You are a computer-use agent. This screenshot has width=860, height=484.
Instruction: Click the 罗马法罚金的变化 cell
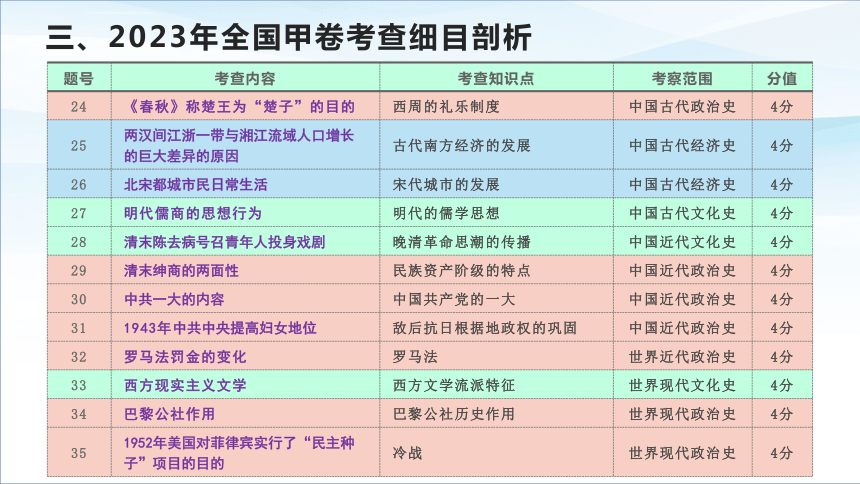[245, 356]
